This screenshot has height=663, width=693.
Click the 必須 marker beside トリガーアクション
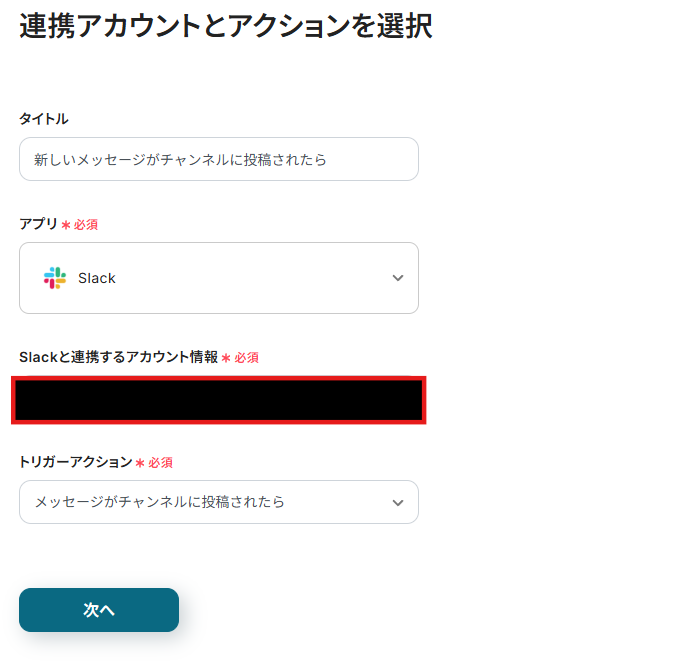(x=160, y=463)
